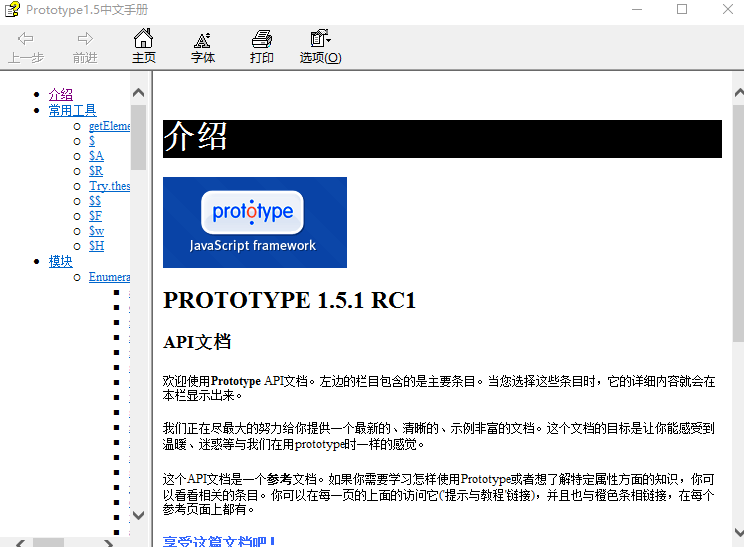744x547 pixels.
Task: Open the $A utility link
Action: (96, 156)
